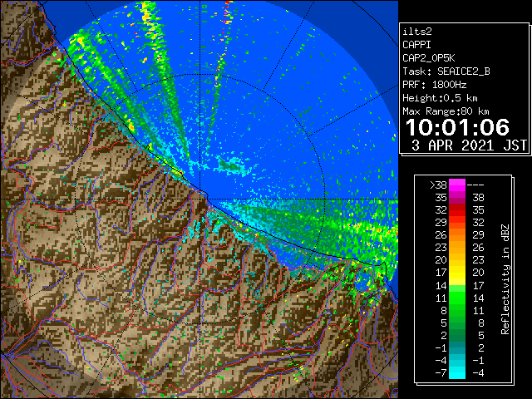Viewport: 532px width, 399px height.
Task: Click the '-4' label at legend bottom right
Action: pos(478,372)
